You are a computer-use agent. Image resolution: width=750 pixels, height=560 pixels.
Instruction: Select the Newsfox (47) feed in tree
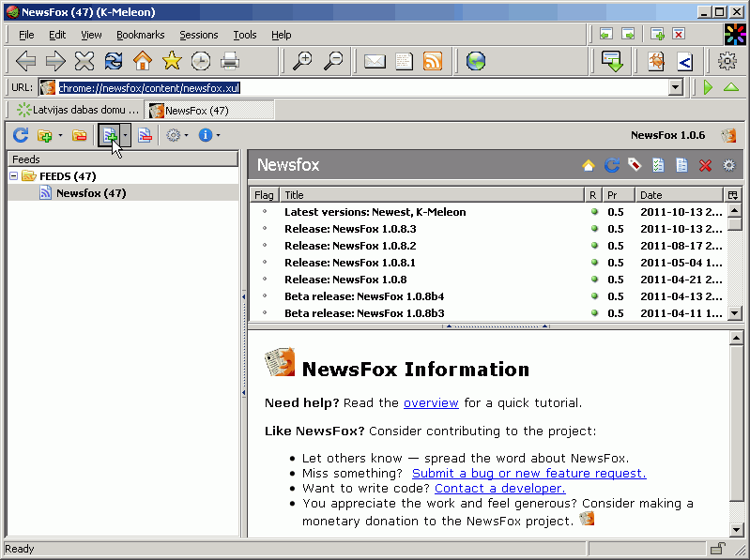(91, 193)
